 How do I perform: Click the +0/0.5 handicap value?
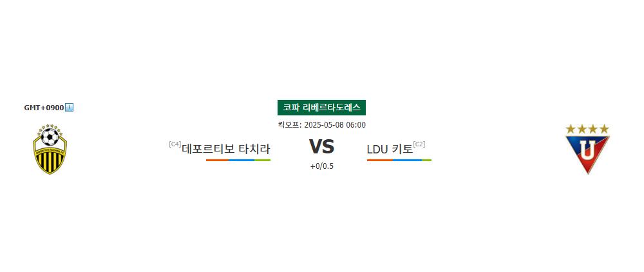(321, 166)
